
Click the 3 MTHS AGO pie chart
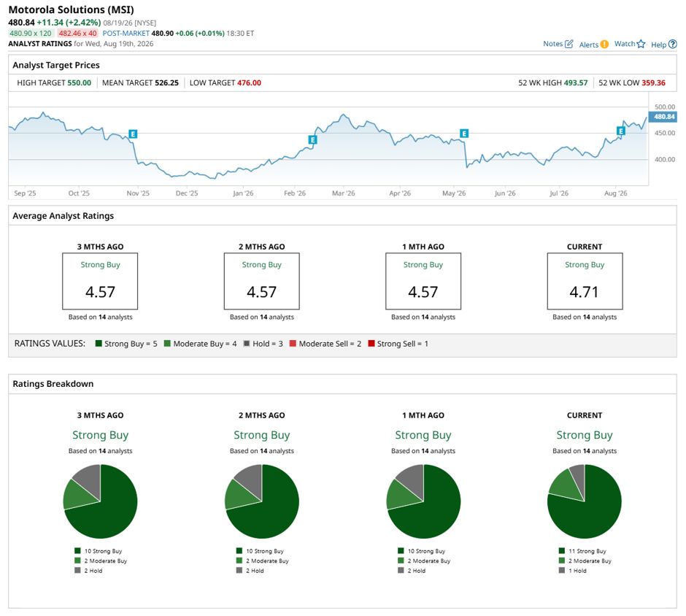point(100,501)
